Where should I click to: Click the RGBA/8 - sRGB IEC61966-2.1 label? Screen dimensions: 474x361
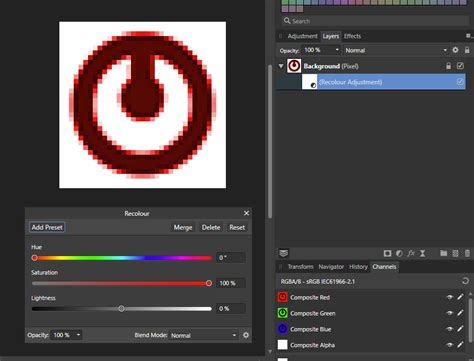(318, 281)
